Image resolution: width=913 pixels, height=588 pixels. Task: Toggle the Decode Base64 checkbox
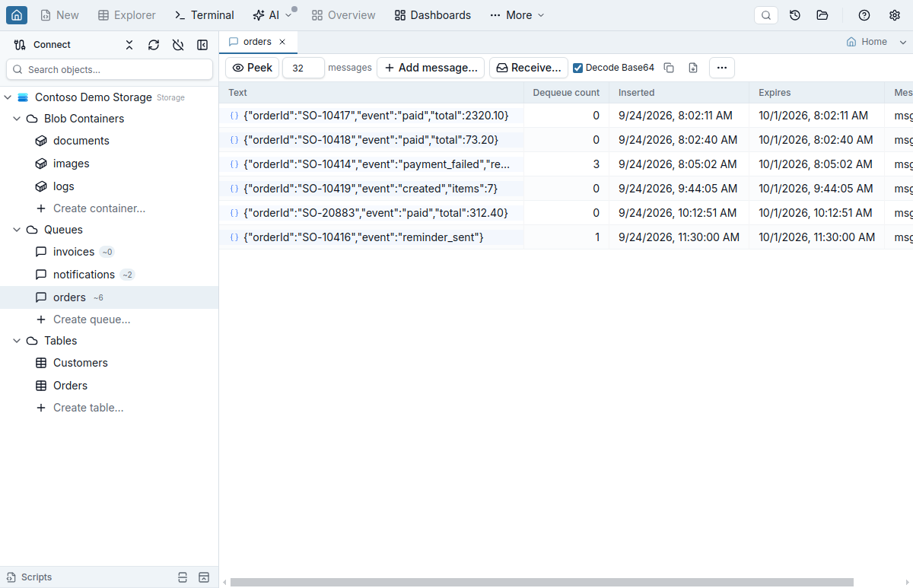pyautogui.click(x=578, y=68)
